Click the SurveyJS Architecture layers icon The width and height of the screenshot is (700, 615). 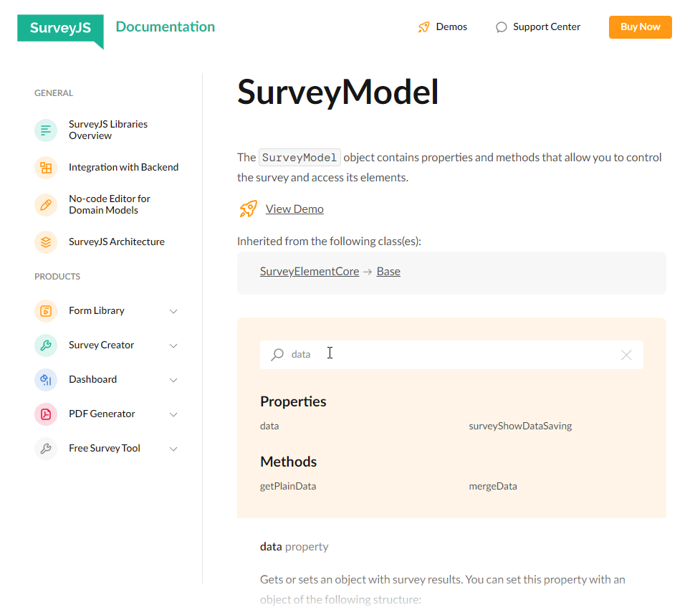[x=45, y=242]
